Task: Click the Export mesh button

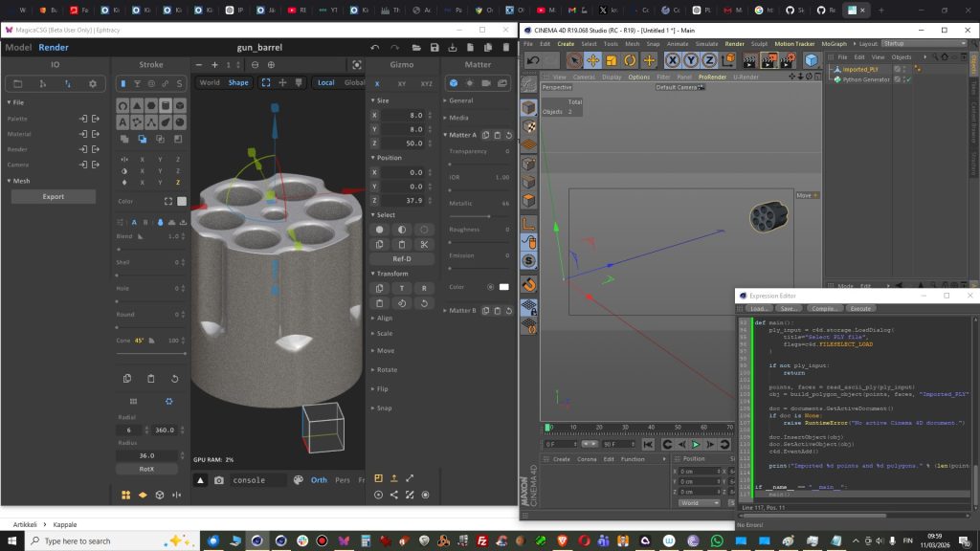Action: click(x=54, y=196)
